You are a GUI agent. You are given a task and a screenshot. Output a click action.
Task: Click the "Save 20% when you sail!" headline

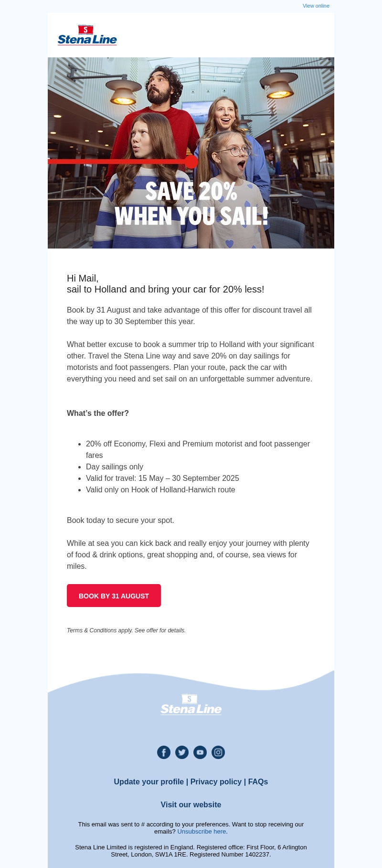[191, 204]
